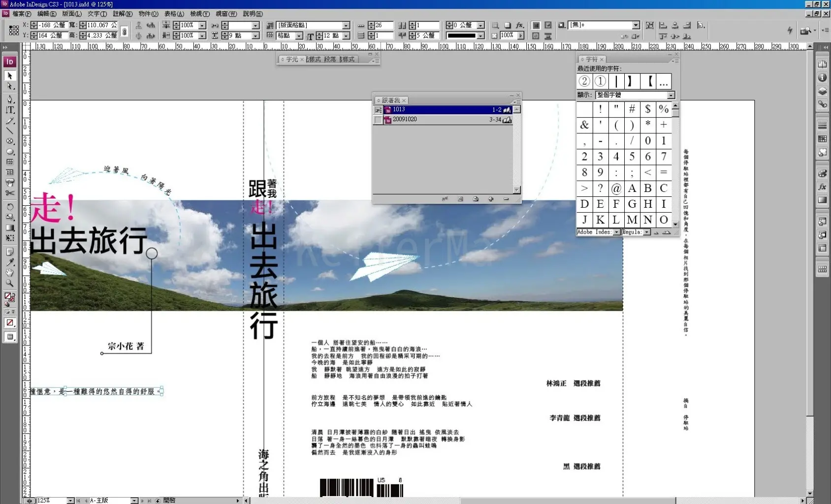Pick the Scissors tool

[10, 193]
